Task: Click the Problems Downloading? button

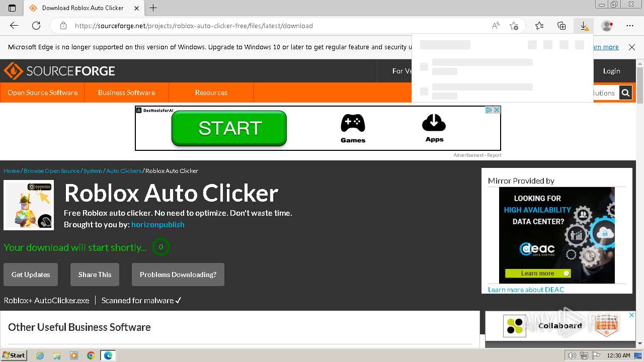Action: (178, 275)
